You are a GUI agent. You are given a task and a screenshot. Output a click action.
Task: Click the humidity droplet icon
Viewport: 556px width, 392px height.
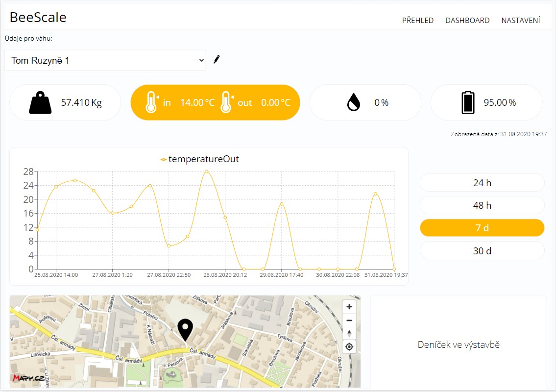pyautogui.click(x=353, y=103)
